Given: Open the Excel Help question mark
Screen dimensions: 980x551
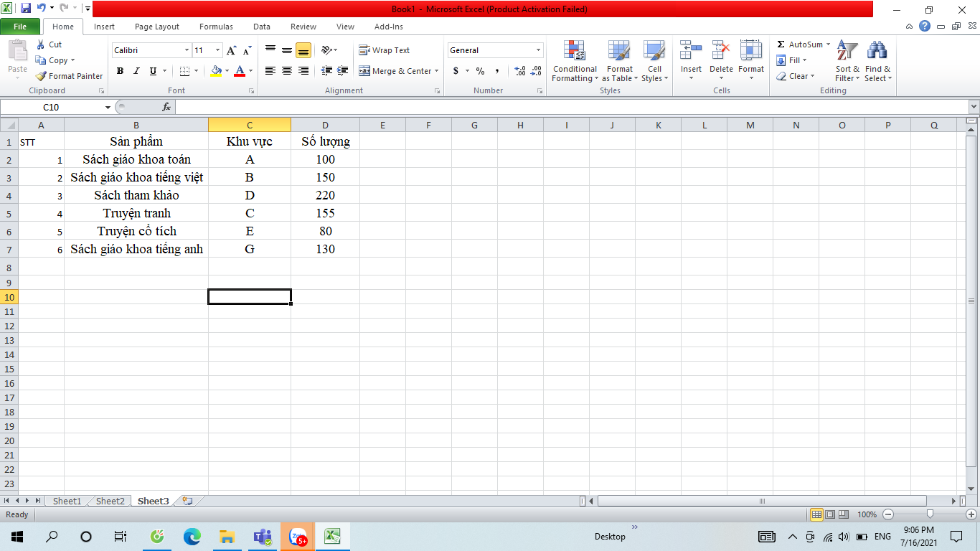Looking at the screenshot, I should pyautogui.click(x=925, y=27).
